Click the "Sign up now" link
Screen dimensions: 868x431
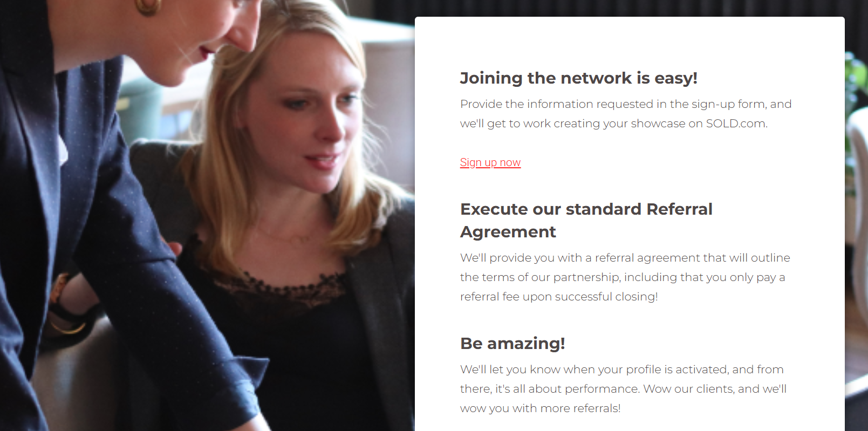490,162
